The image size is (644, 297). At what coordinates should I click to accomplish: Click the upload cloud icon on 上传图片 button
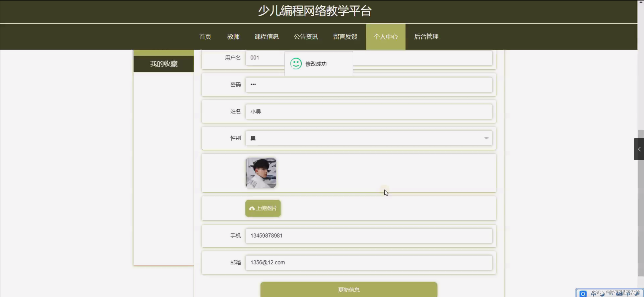[x=252, y=208]
